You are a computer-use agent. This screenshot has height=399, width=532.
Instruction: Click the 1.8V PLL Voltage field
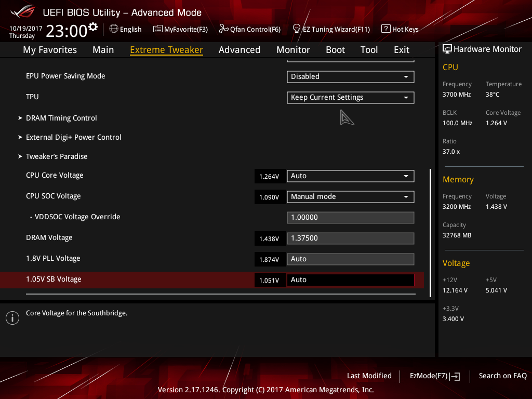(x=351, y=259)
